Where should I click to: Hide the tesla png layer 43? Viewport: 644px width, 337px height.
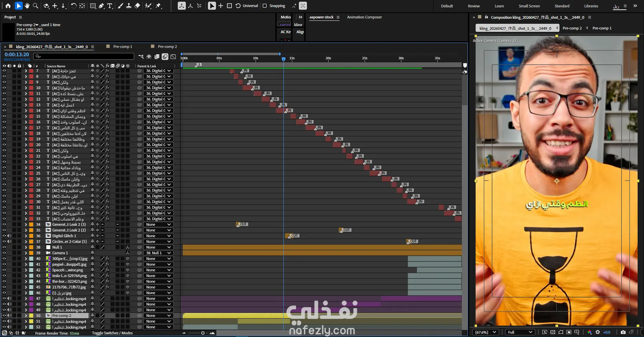point(4,276)
